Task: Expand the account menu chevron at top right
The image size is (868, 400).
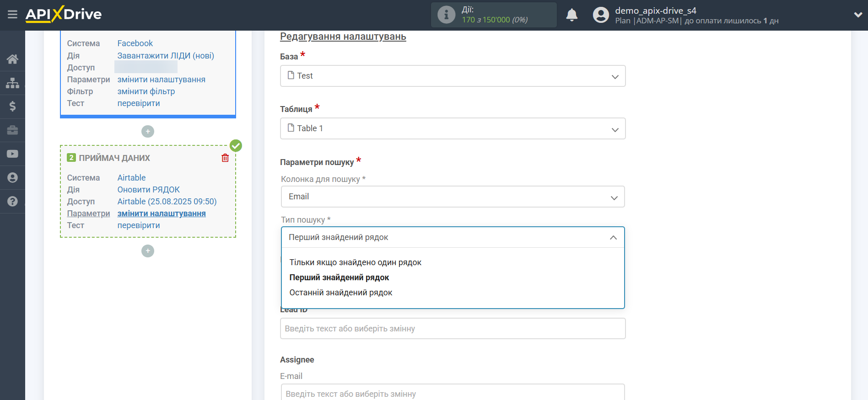Action: tap(858, 15)
